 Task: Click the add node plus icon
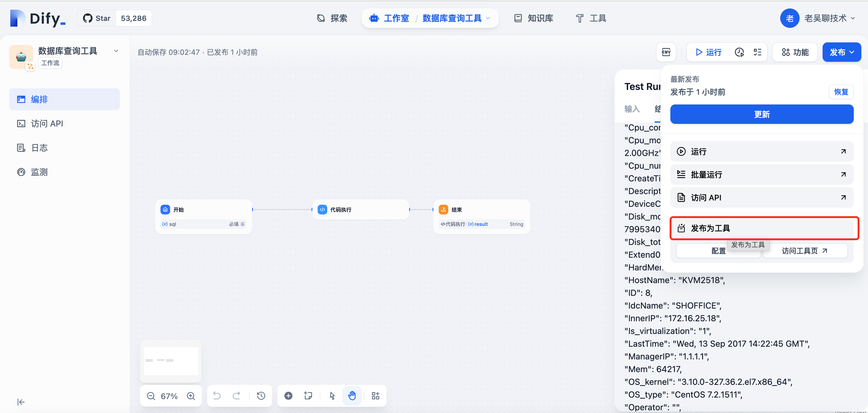(x=288, y=396)
